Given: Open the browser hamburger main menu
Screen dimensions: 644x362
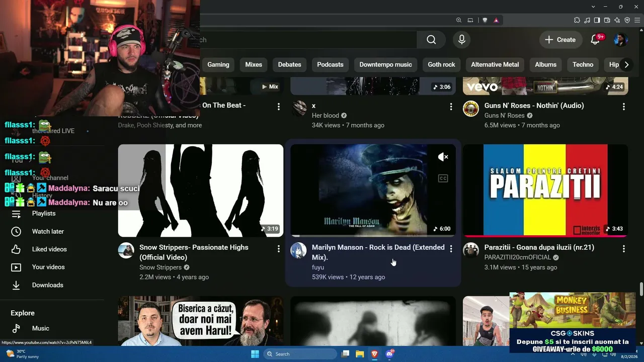Looking at the screenshot, I should (x=637, y=20).
